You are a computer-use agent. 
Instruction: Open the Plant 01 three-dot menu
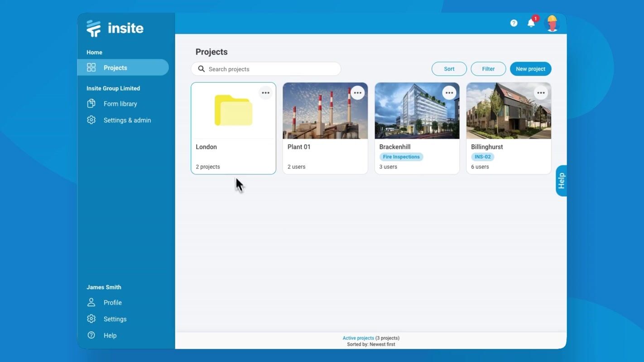357,93
